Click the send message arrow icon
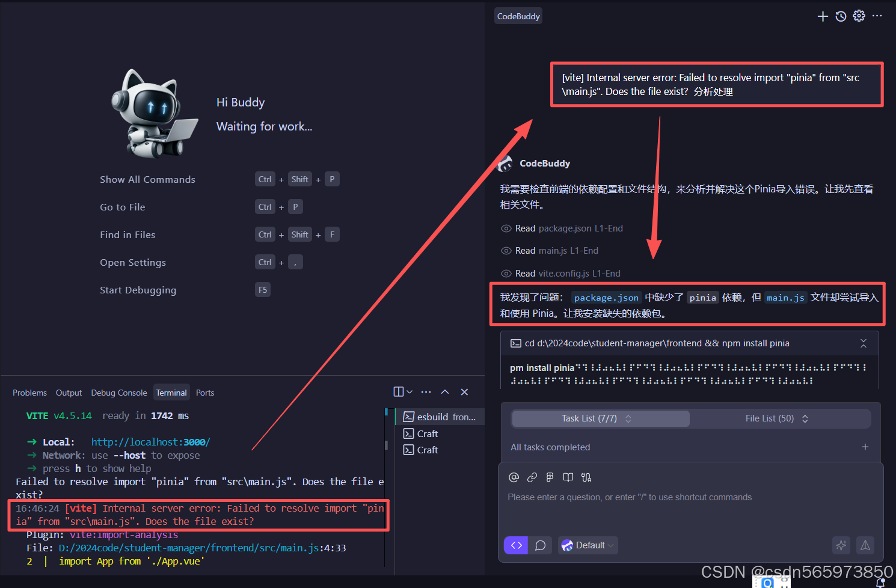 (865, 545)
